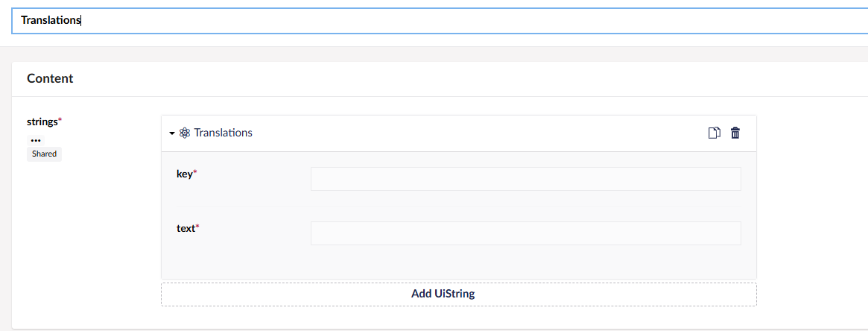
Task: Click the Add UiString button
Action: coord(458,294)
